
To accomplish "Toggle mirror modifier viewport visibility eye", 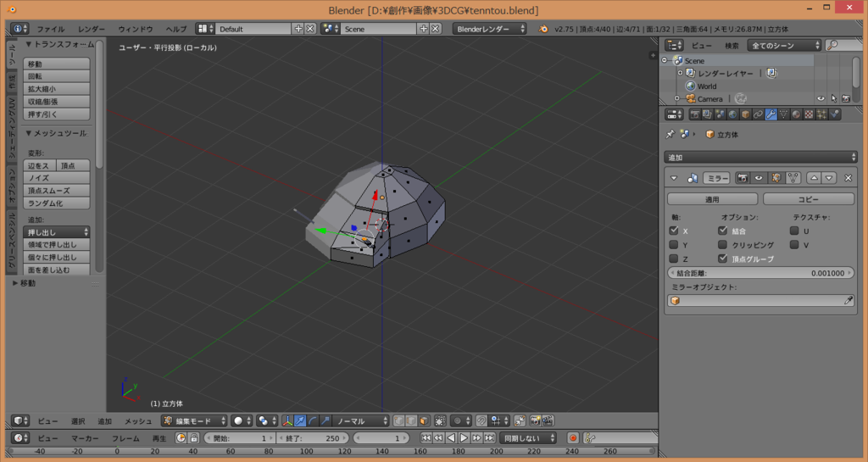I will (x=759, y=178).
